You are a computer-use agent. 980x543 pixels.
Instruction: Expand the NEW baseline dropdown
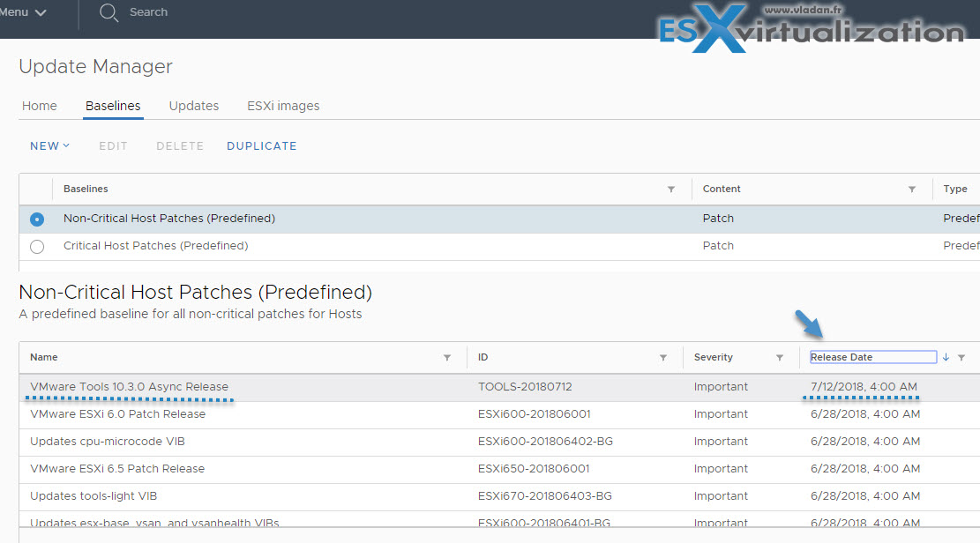(x=50, y=146)
